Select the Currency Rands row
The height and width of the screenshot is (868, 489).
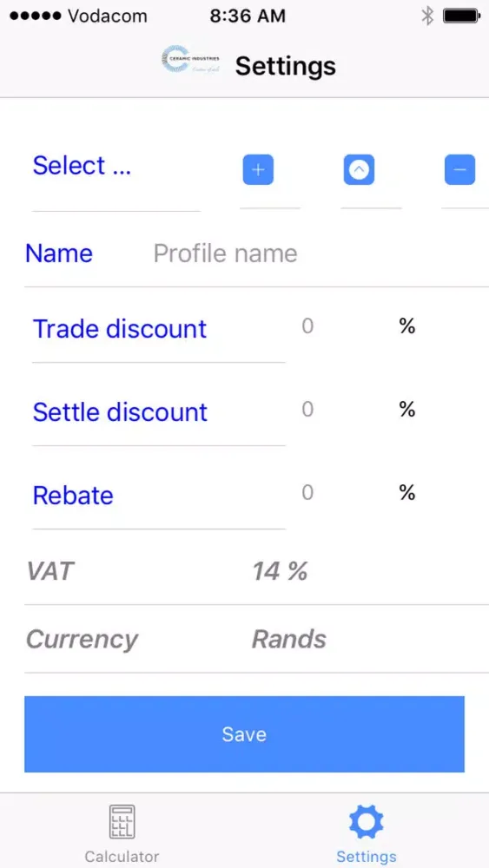pos(256,640)
